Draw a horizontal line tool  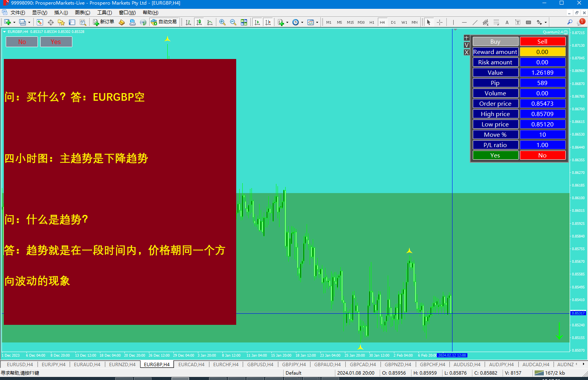pos(464,22)
